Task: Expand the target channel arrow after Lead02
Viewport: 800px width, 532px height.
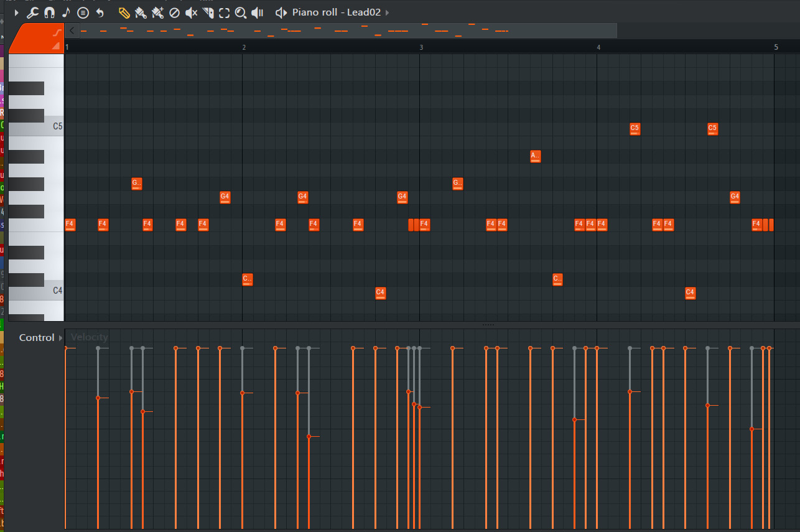Action: (x=388, y=12)
